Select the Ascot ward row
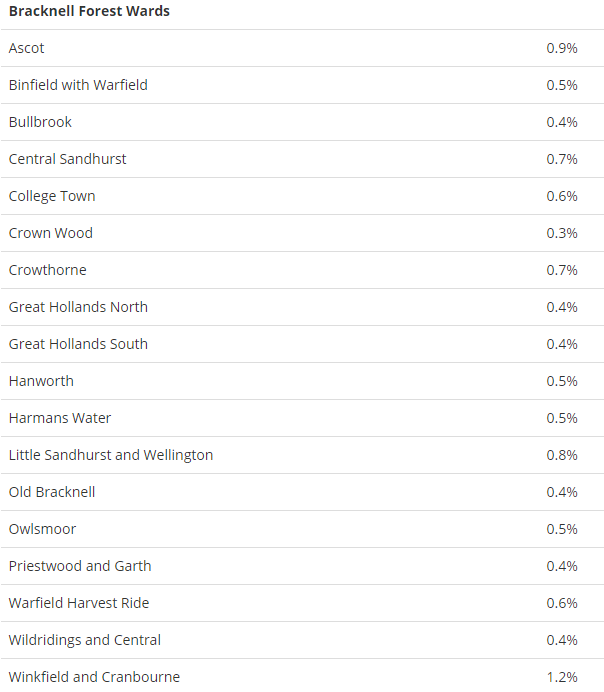 coord(302,48)
